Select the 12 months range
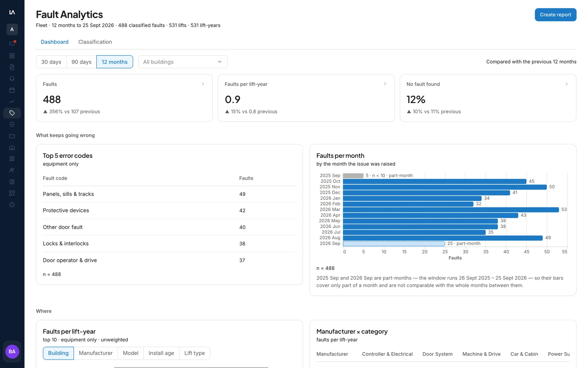 (x=115, y=62)
